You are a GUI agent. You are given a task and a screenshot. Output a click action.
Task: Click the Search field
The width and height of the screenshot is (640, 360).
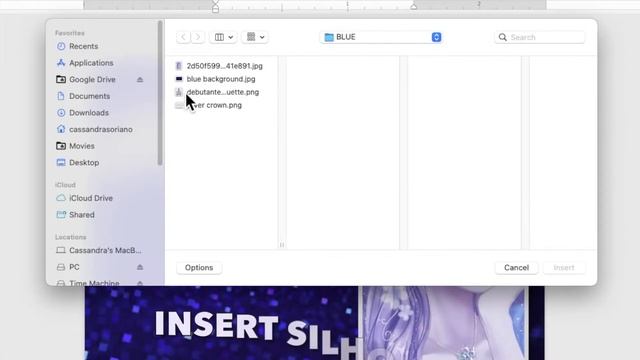click(540, 37)
